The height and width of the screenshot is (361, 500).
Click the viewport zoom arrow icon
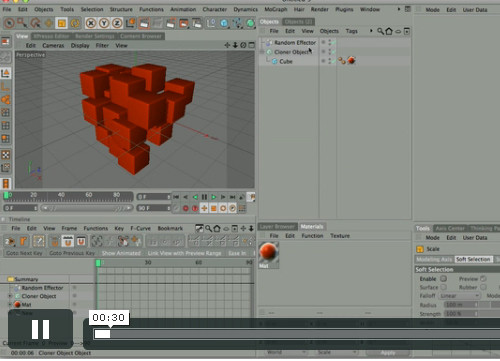point(235,45)
